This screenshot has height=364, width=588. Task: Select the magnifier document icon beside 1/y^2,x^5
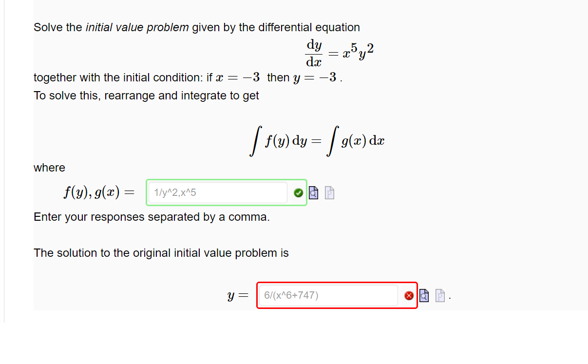click(x=313, y=192)
